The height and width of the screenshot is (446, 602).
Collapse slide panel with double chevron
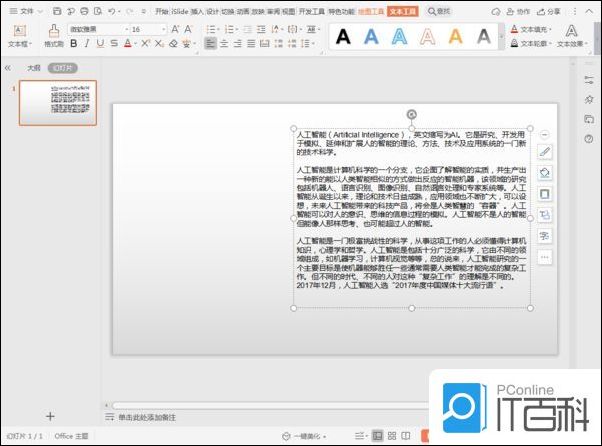pyautogui.click(x=8, y=68)
